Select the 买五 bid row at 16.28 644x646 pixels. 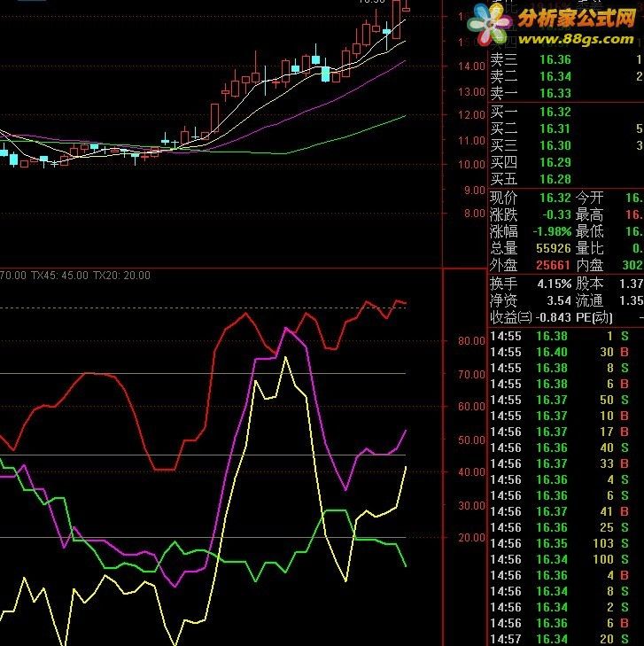click(x=567, y=179)
